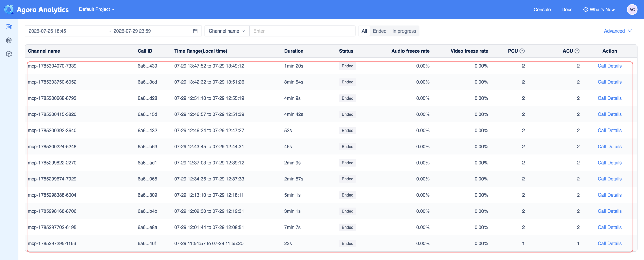Open the call search sidebar icon
644x260 pixels.
(9, 27)
